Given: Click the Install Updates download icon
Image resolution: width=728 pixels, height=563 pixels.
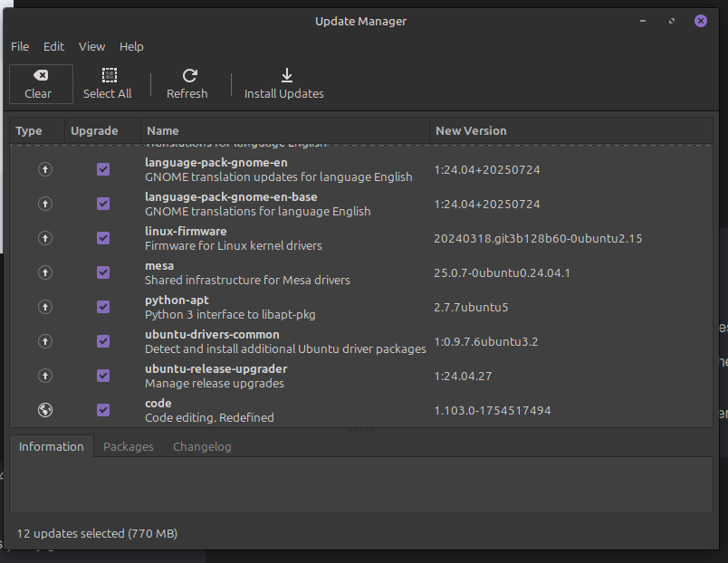Looking at the screenshot, I should [x=286, y=76].
